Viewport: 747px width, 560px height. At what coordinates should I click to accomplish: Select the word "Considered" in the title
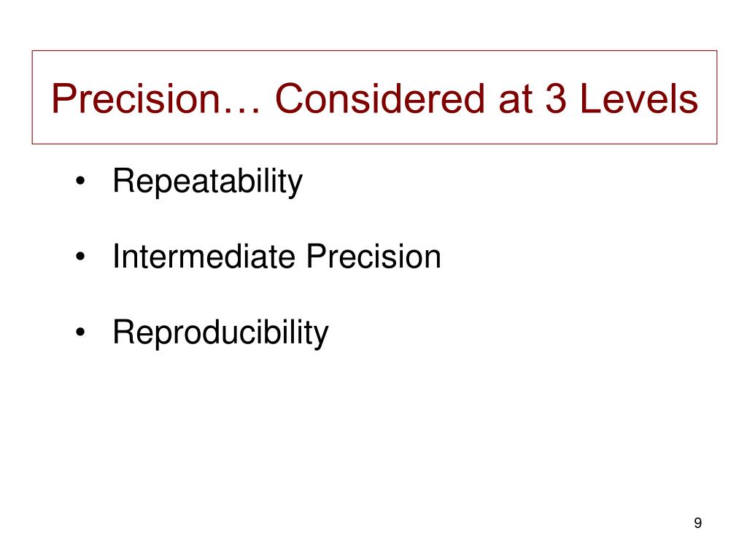pos(379,98)
